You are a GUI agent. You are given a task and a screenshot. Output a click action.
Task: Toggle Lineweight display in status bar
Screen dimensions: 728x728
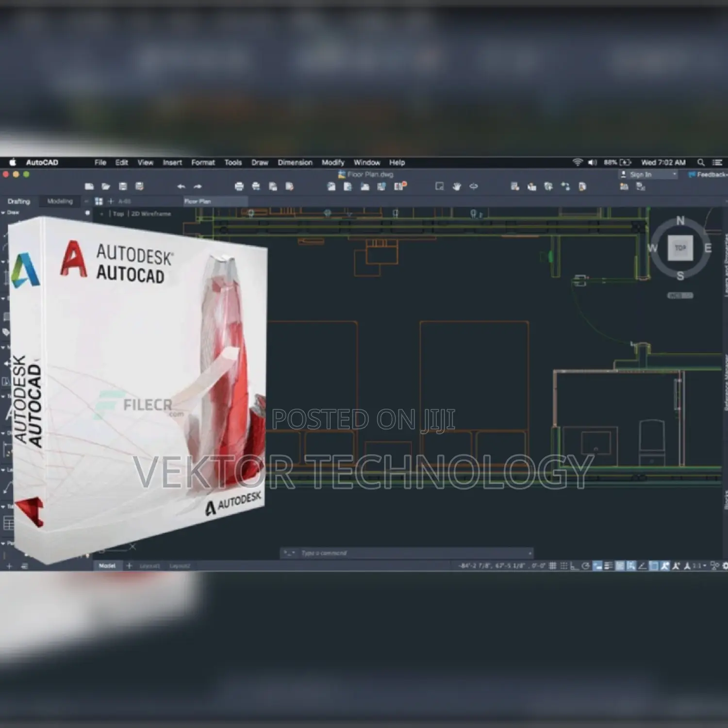pos(609,566)
